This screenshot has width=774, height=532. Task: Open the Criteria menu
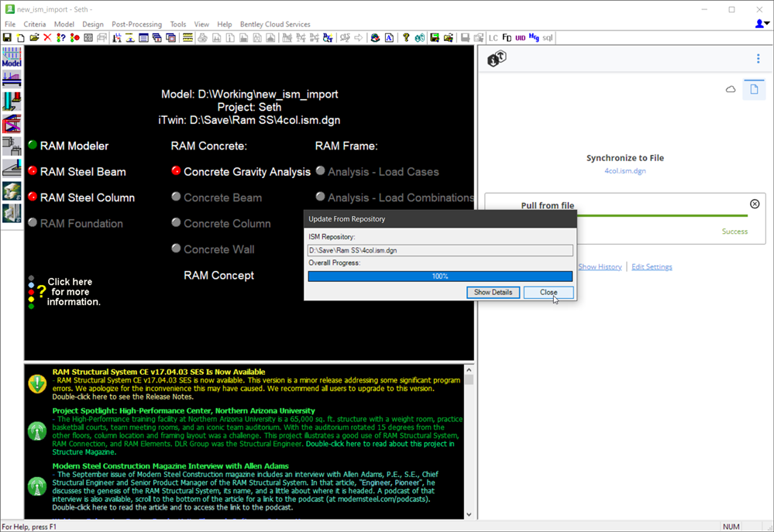pos(35,24)
